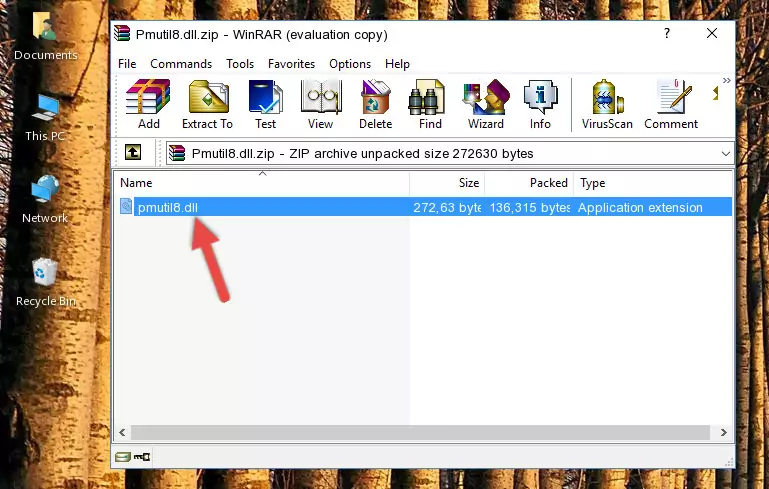Go up one folder level
The width and height of the screenshot is (769, 489).
(133, 153)
